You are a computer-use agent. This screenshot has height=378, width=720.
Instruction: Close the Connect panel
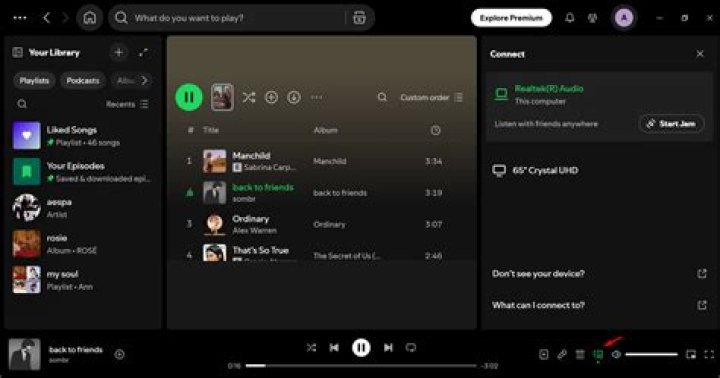pos(700,54)
